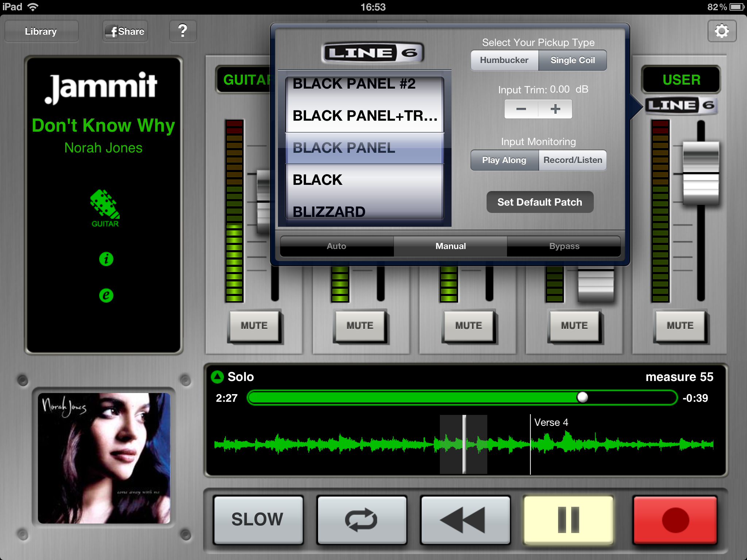
Task: Mute the second mixer channel
Action: point(360,326)
